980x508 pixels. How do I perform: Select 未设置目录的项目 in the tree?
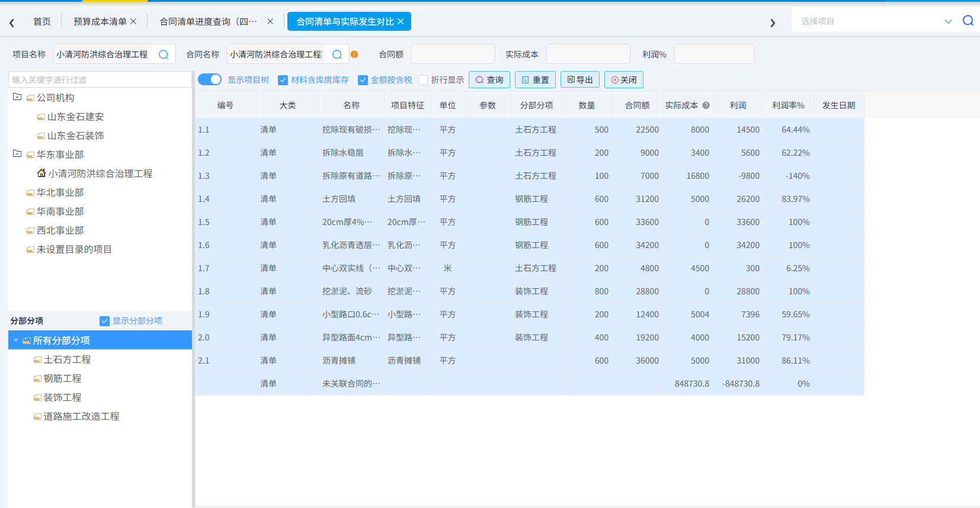(x=74, y=249)
